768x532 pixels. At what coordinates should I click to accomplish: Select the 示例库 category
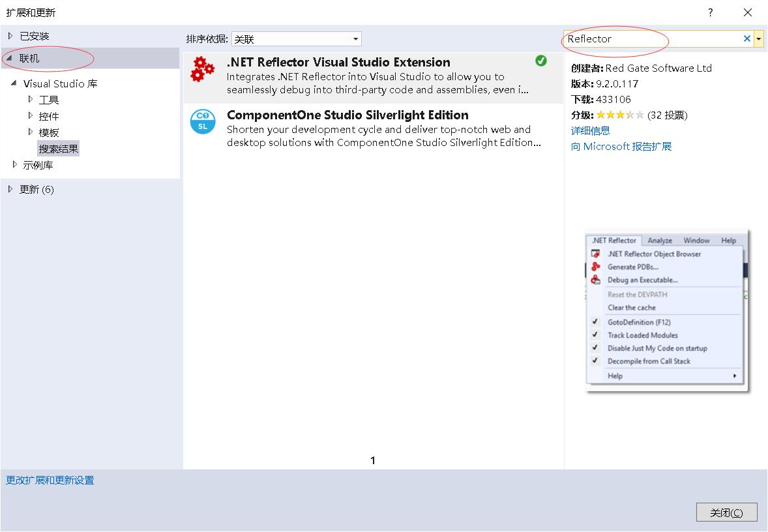[38, 165]
